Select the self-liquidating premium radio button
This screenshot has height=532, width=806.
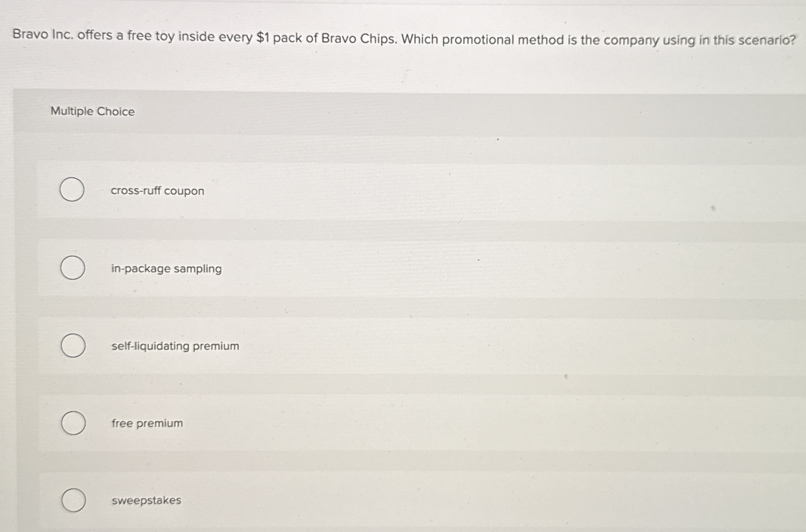click(x=73, y=346)
